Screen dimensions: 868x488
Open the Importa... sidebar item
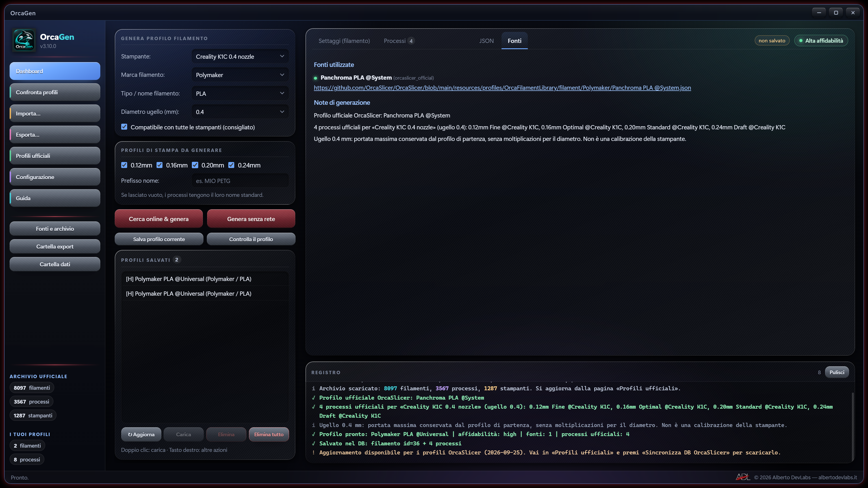55,114
